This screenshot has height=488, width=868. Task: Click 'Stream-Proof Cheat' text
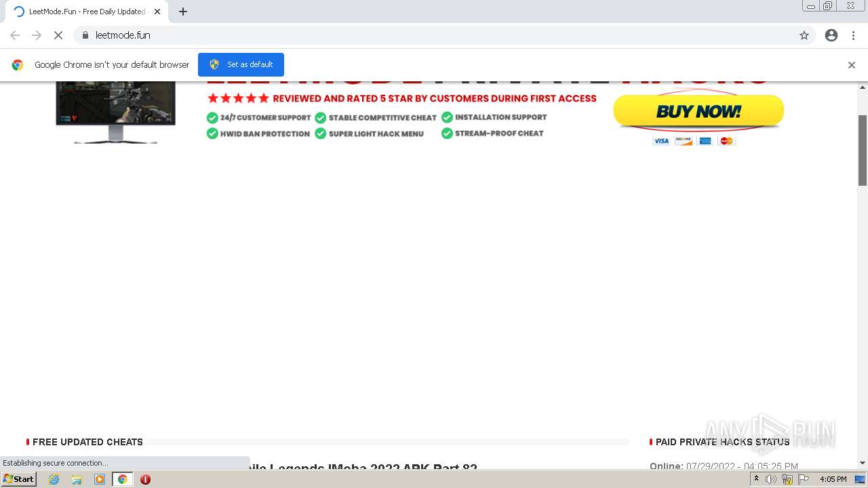pyautogui.click(x=499, y=134)
